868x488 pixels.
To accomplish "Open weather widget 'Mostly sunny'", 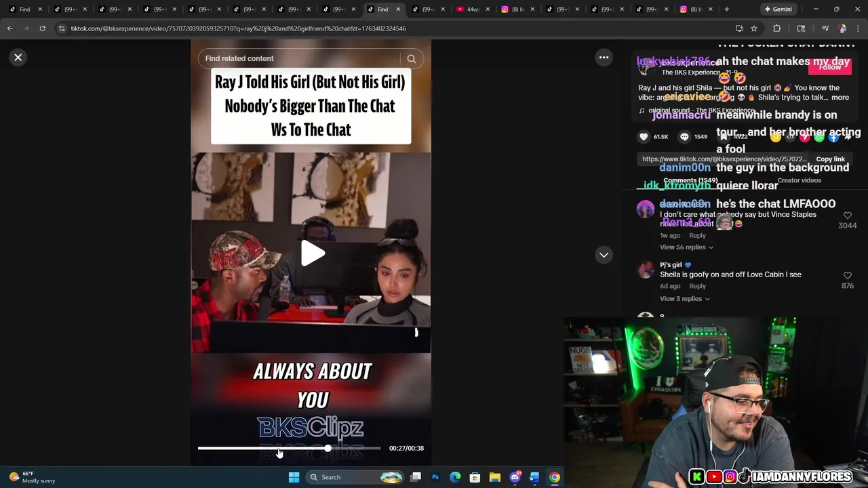I will [31, 477].
